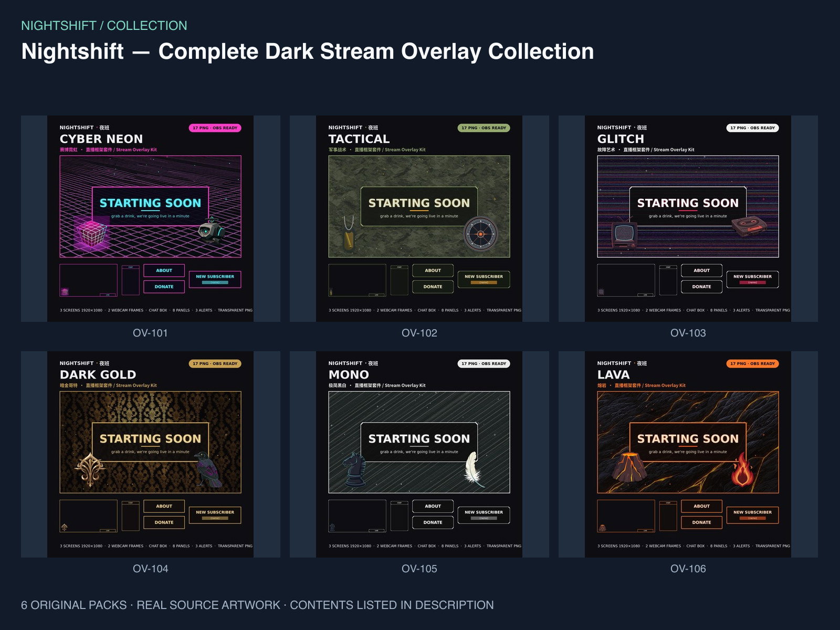
Task: Open the Tactical overlay pack thumbnail
Action: [419, 218]
